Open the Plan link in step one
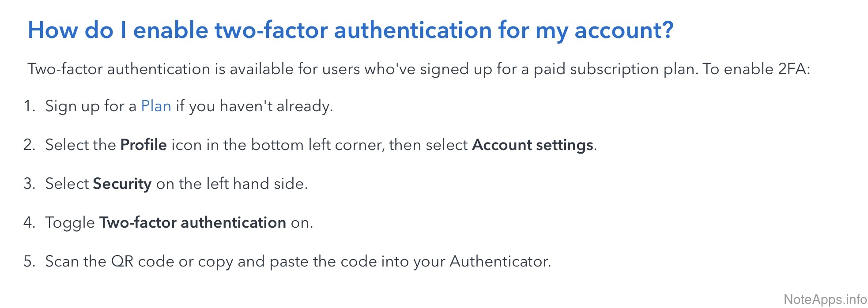This screenshot has width=868, height=308. (156, 106)
